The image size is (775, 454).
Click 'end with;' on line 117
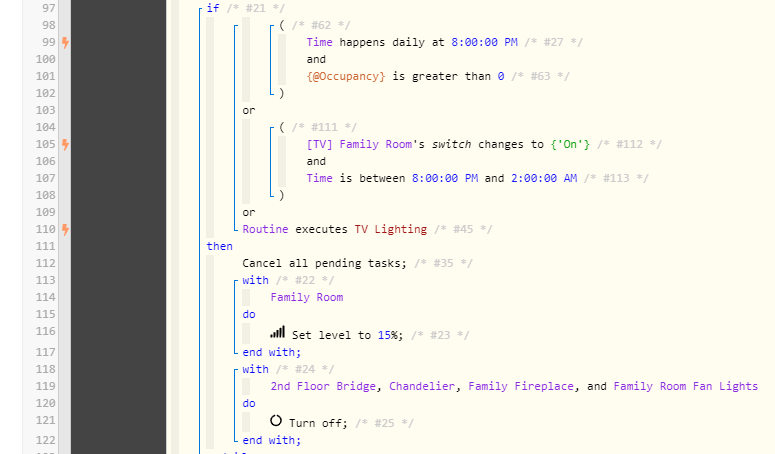pos(271,352)
